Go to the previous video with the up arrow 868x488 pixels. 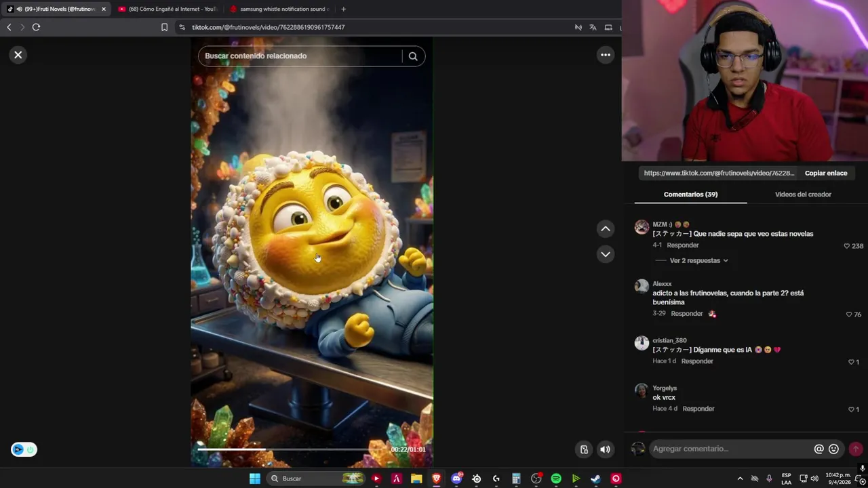pos(606,229)
